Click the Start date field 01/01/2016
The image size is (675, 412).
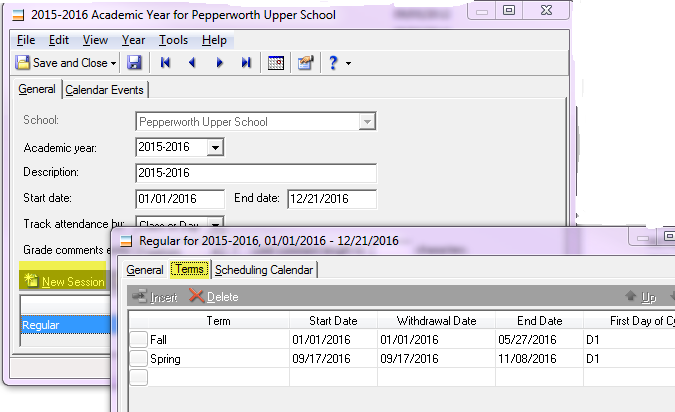tap(180, 199)
